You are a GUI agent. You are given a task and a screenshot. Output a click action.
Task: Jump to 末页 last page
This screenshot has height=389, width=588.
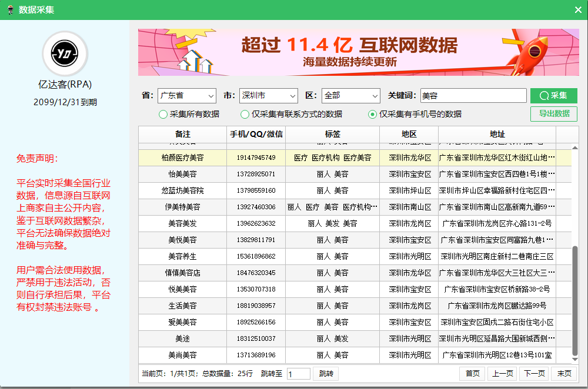point(564,374)
